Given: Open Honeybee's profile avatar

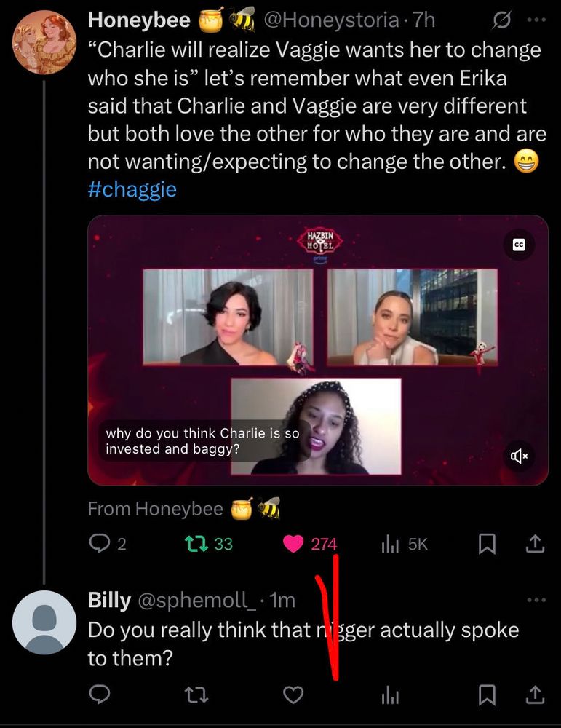Looking at the screenshot, I should [x=45, y=43].
